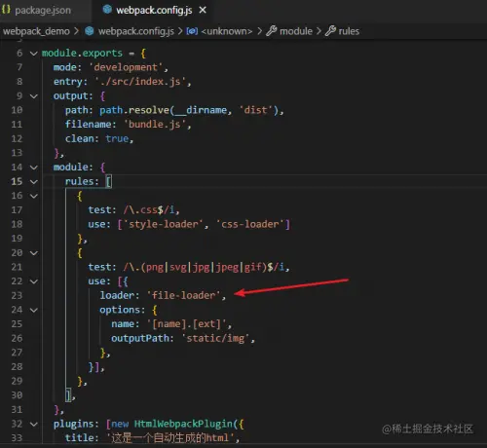The width and height of the screenshot is (487, 448).
Task: Click the webpack file icon in breadcrumb
Action: coord(90,31)
